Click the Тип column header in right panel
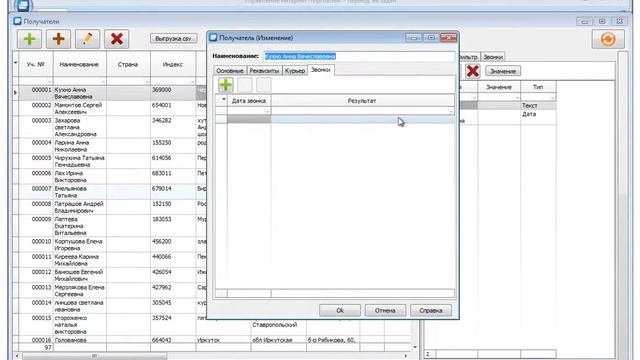 [x=538, y=87]
